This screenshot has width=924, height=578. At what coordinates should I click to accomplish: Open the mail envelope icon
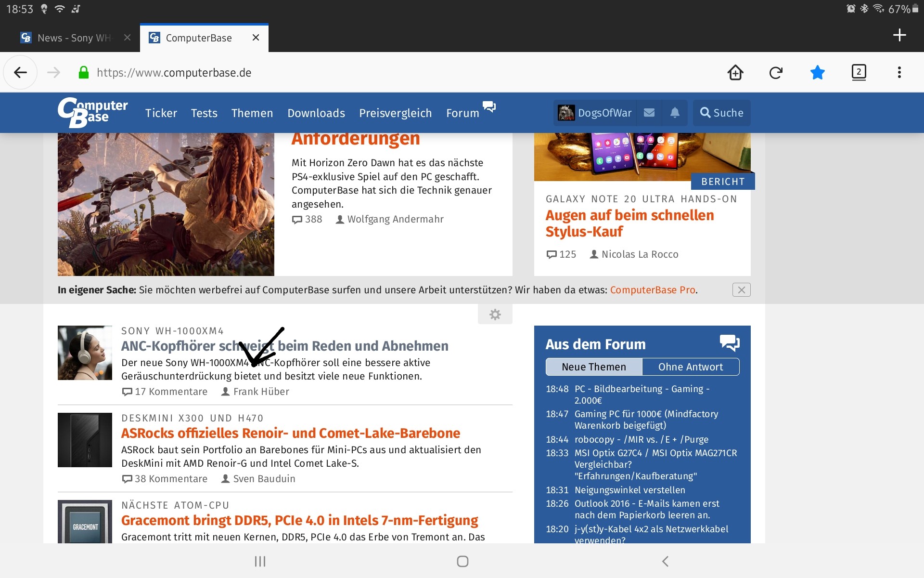tap(649, 113)
